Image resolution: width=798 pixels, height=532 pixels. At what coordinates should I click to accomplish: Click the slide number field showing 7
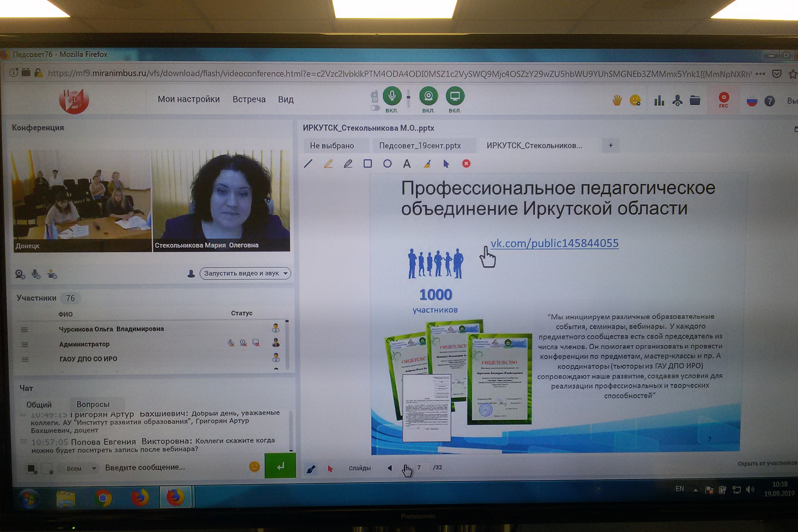pos(422,468)
